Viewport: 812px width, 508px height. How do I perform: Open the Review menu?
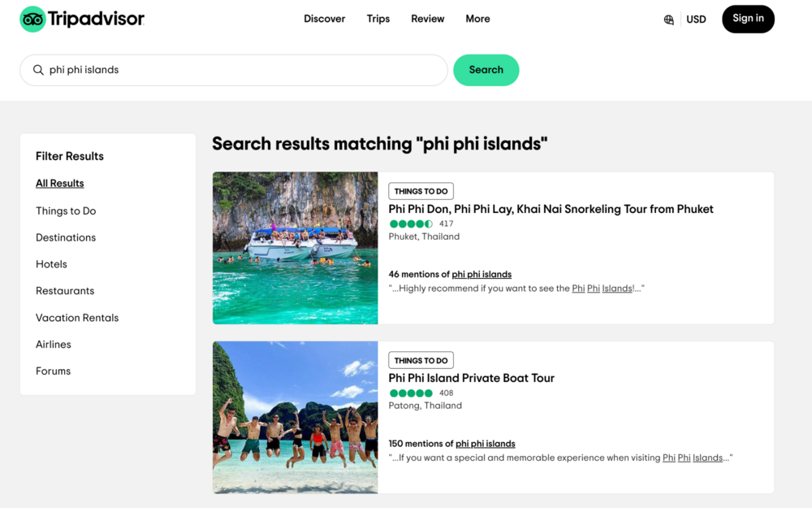click(x=427, y=19)
